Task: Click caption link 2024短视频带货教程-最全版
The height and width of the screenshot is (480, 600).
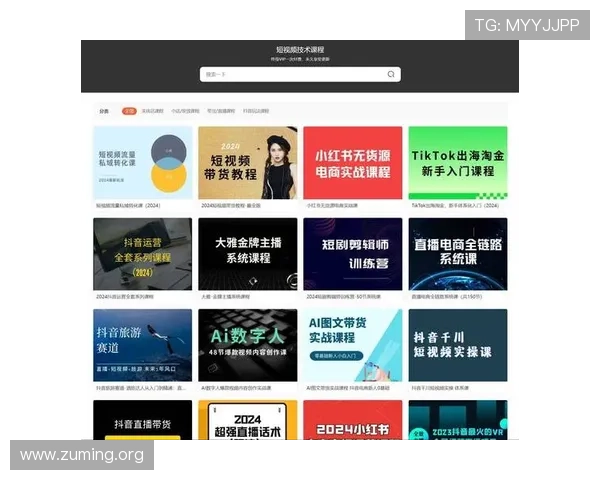Action: click(231, 206)
